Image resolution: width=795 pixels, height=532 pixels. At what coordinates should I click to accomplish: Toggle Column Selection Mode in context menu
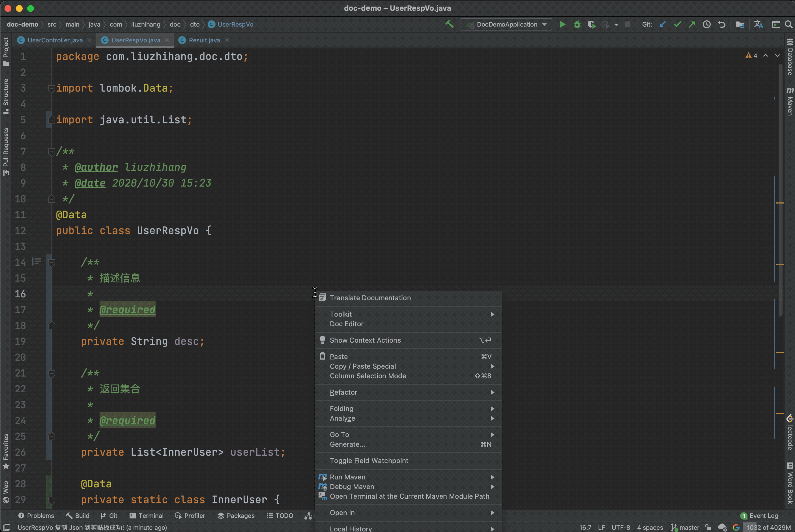(368, 376)
